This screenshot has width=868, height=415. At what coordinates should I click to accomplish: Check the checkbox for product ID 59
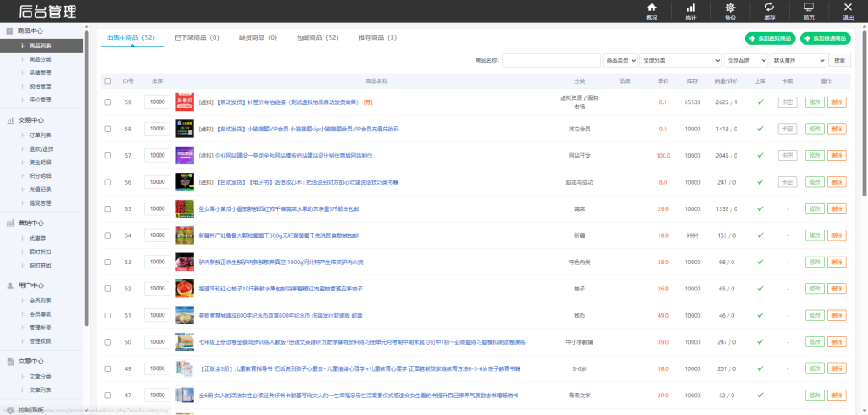108,102
